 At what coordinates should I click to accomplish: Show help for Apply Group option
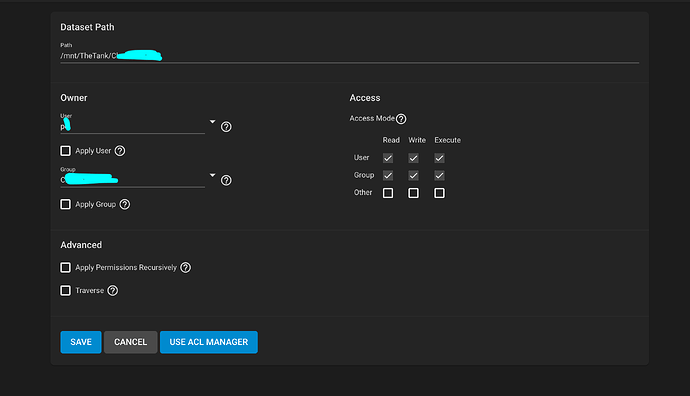125,205
